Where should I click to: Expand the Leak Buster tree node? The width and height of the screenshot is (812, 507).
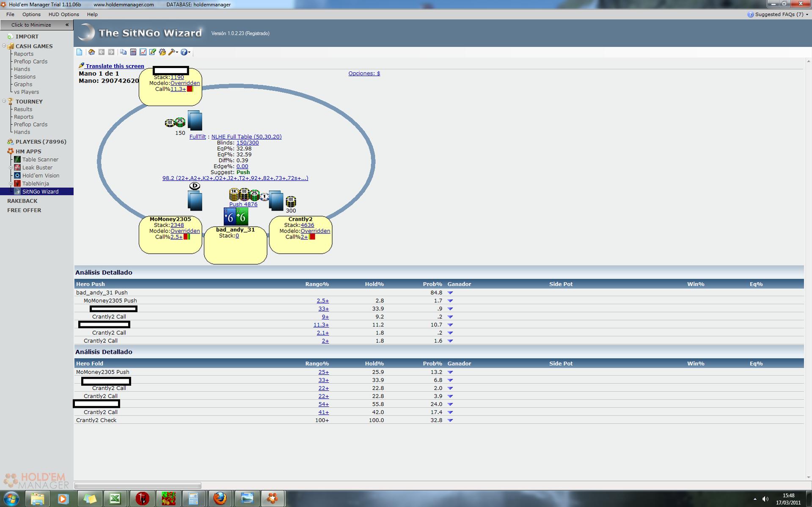pyautogui.click(x=11, y=167)
